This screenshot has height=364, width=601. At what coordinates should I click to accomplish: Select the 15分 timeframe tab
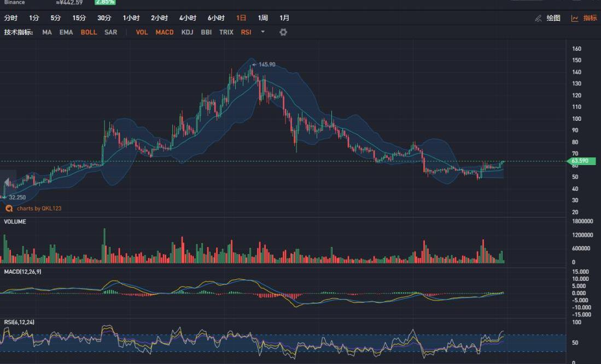point(79,18)
